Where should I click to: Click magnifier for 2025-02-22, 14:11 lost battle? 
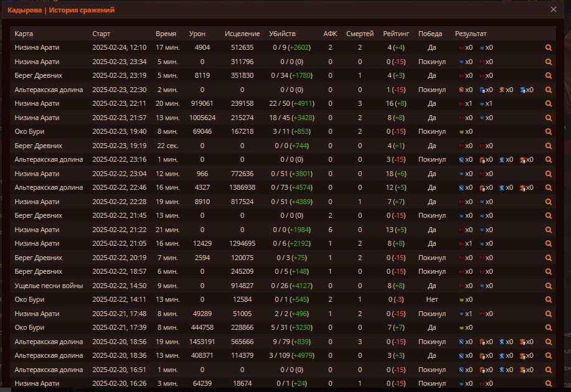(x=549, y=300)
